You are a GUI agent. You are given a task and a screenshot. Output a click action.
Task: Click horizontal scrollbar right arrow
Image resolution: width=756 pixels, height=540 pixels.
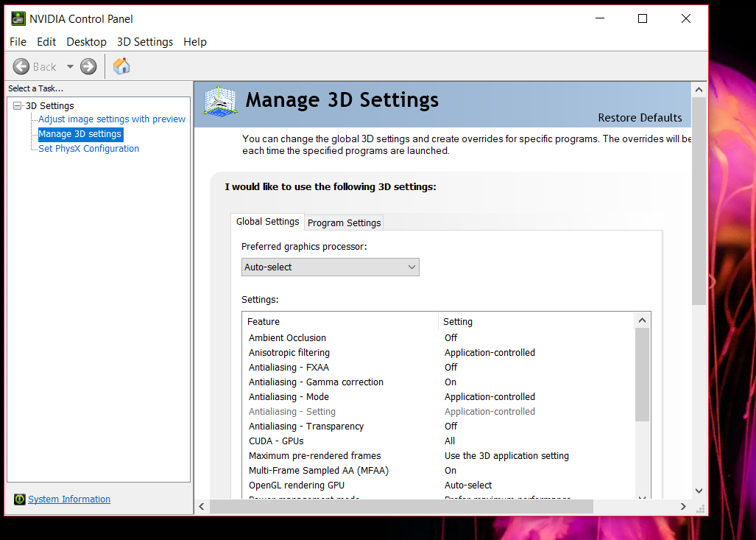click(683, 506)
